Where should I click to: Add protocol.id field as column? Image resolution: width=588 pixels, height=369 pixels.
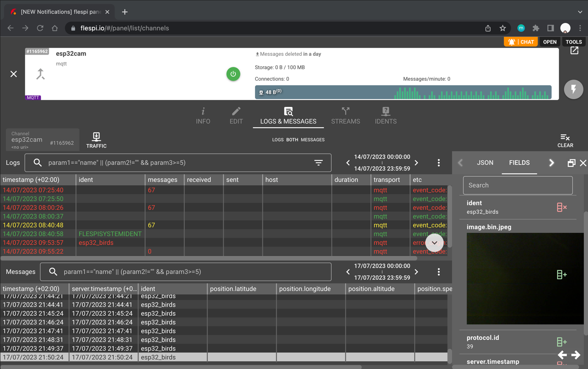[561, 342]
